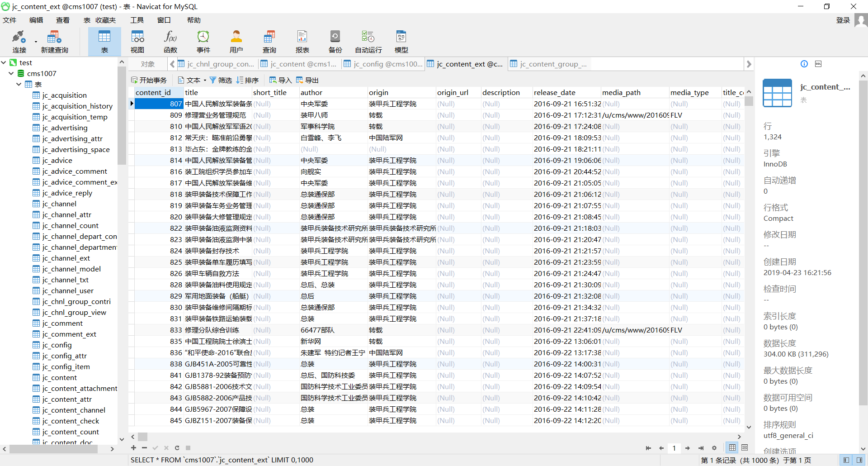Click the 备份 (Backup) toolbar icon
This screenshot has height=466, width=868.
335,42
